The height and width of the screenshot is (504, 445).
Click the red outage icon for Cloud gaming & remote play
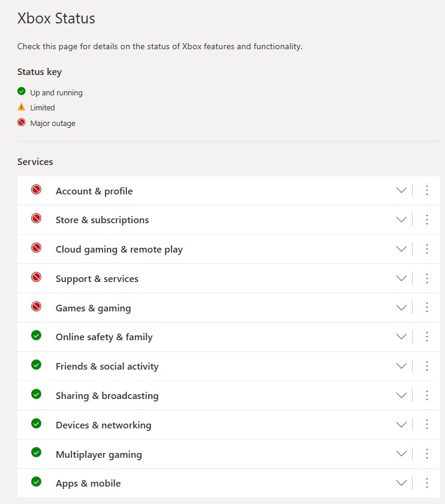click(x=35, y=248)
